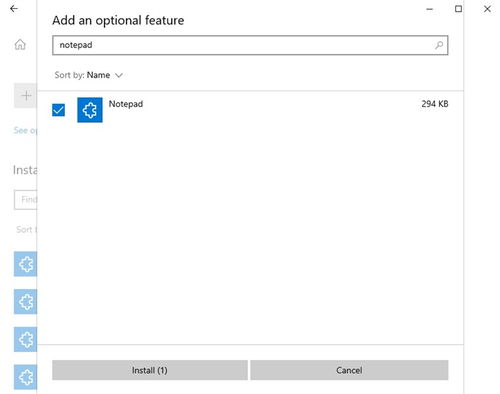Viewport: 500px width, 394px height.
Task: Uncheck the Notepad checkbox
Action: (59, 110)
